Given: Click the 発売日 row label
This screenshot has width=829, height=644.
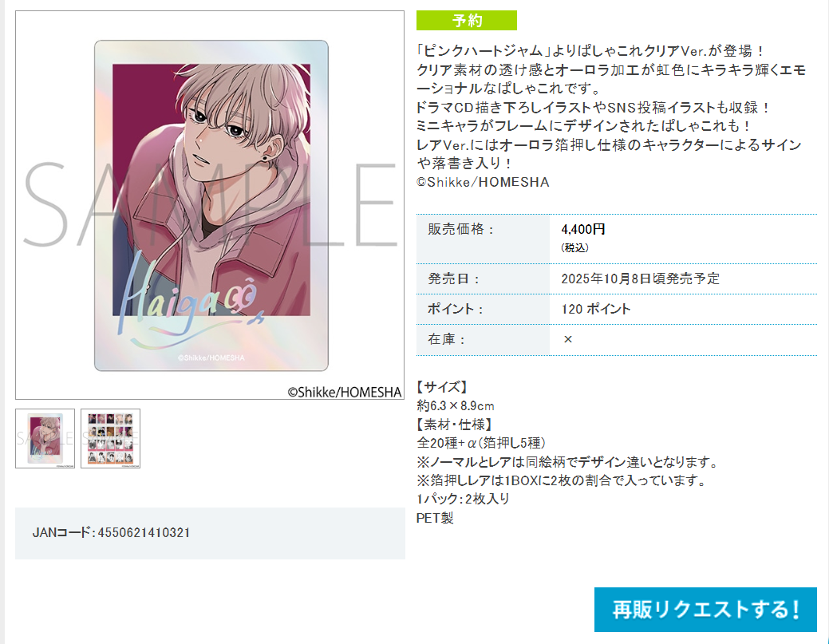Looking at the screenshot, I should pyautogui.click(x=454, y=279).
